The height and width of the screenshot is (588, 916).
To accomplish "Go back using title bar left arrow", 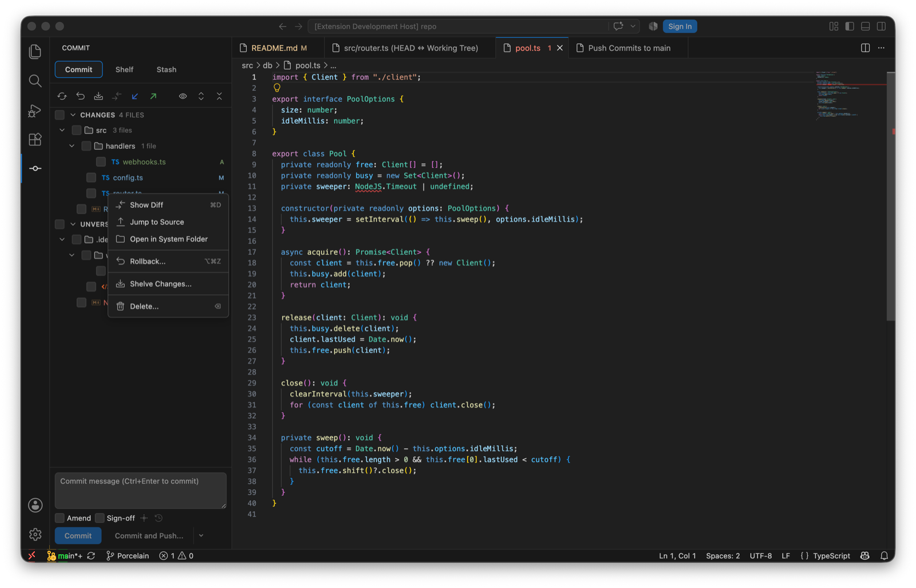I will click(x=283, y=26).
